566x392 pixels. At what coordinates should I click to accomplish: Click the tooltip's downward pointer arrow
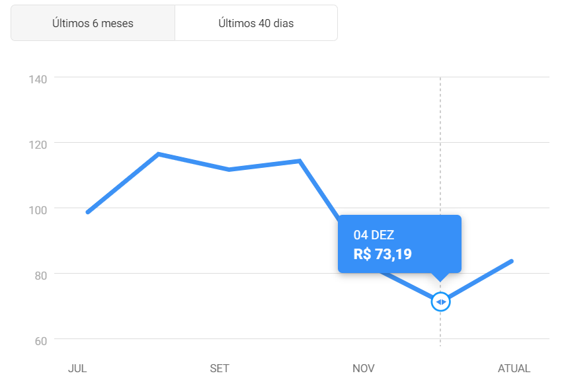pos(440,277)
